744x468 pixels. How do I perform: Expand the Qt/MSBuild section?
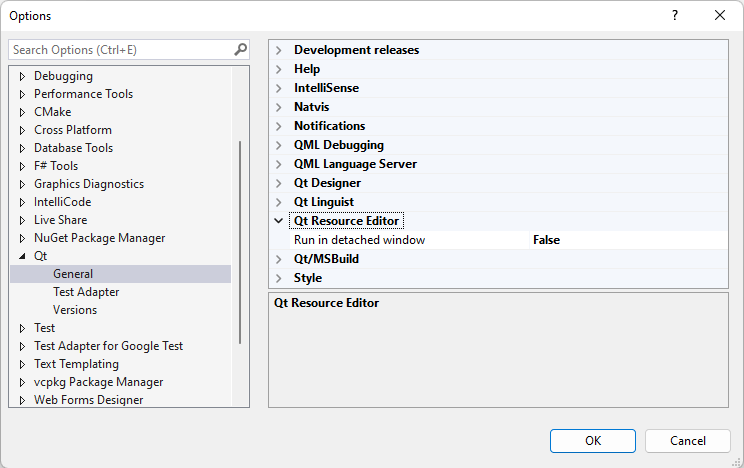[279, 259]
